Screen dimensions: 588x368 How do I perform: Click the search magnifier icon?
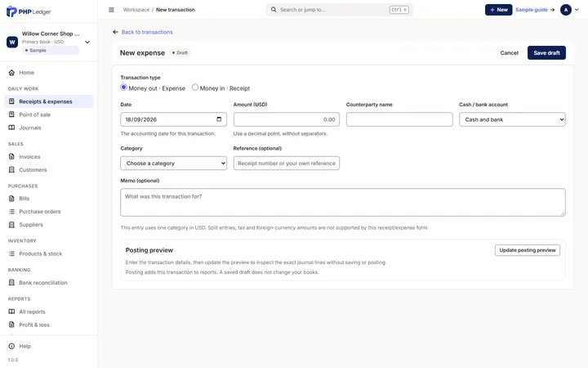point(274,10)
